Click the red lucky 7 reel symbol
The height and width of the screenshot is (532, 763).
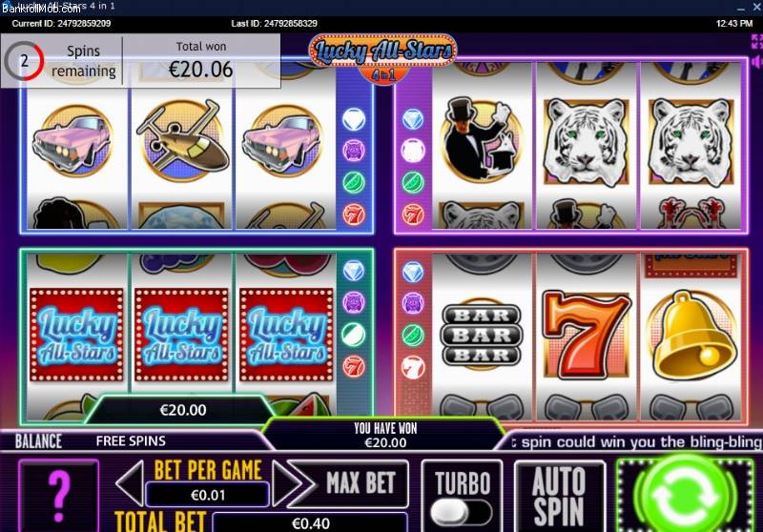[586, 336]
